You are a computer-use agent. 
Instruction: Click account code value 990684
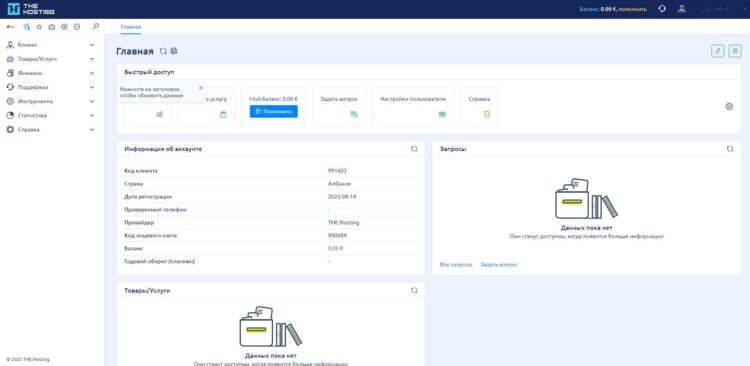coord(337,235)
